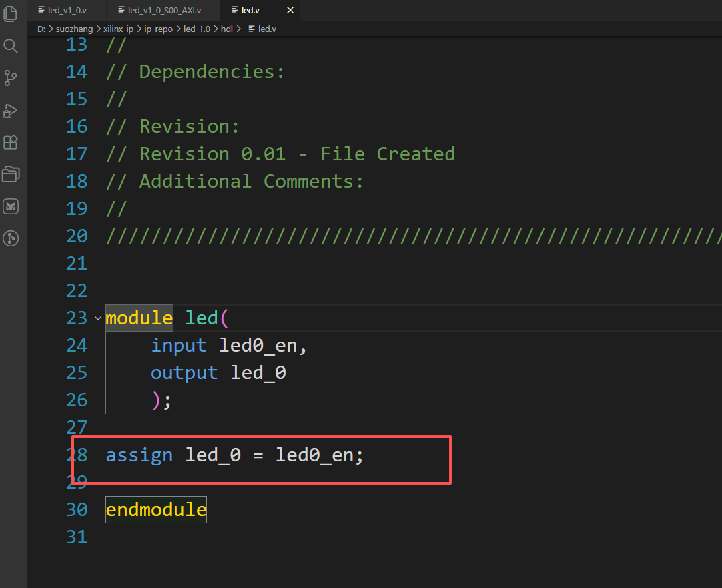Select suozhang in breadcrumb path
722x588 pixels.
click(x=74, y=29)
